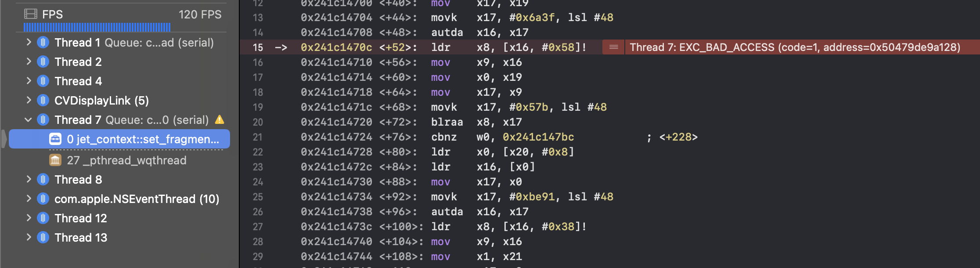Select the Thread 8 row

coord(119,180)
